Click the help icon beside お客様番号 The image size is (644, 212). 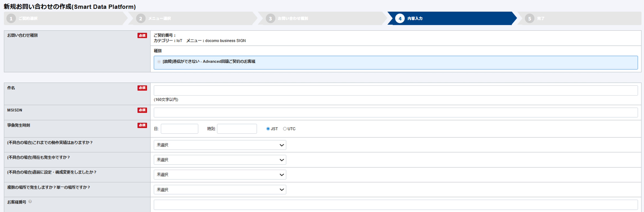30,202
